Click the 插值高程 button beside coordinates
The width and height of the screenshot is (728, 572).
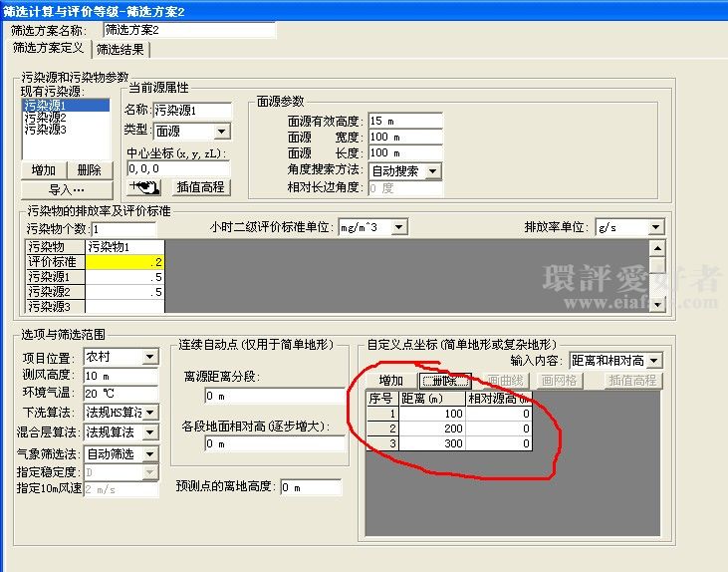tap(201, 186)
